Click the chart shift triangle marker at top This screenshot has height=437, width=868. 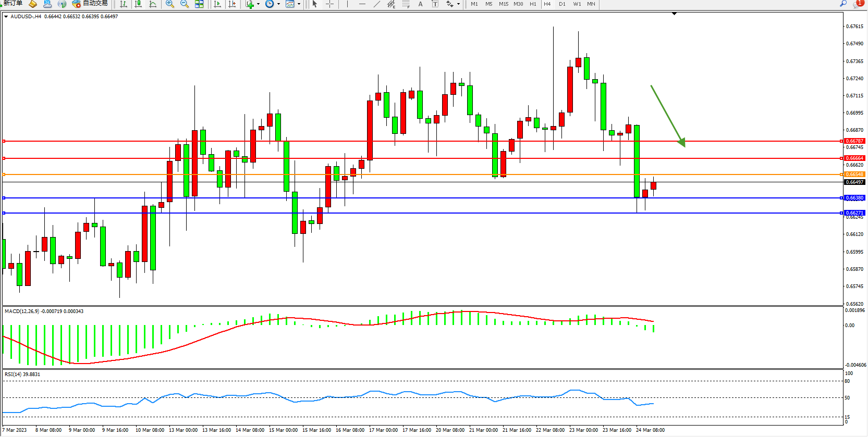tap(674, 14)
